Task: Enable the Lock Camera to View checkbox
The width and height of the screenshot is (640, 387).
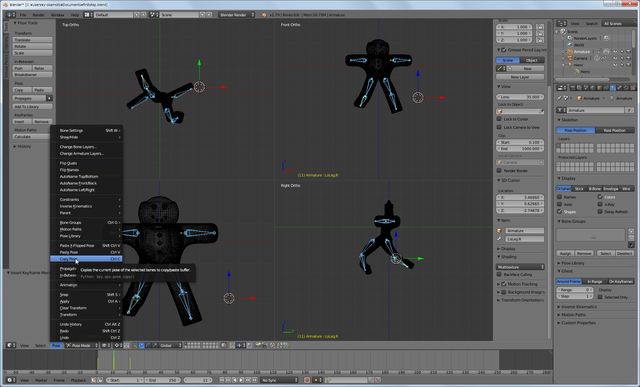Action: (499, 127)
